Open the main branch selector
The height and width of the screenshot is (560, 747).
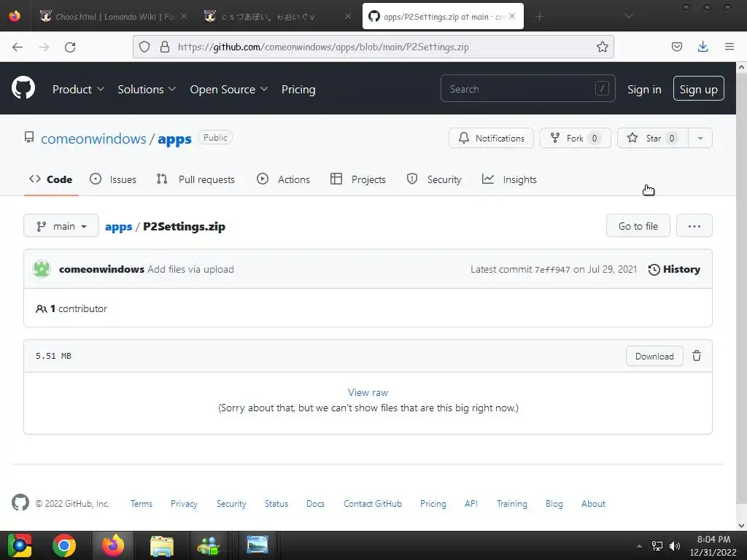click(x=61, y=226)
